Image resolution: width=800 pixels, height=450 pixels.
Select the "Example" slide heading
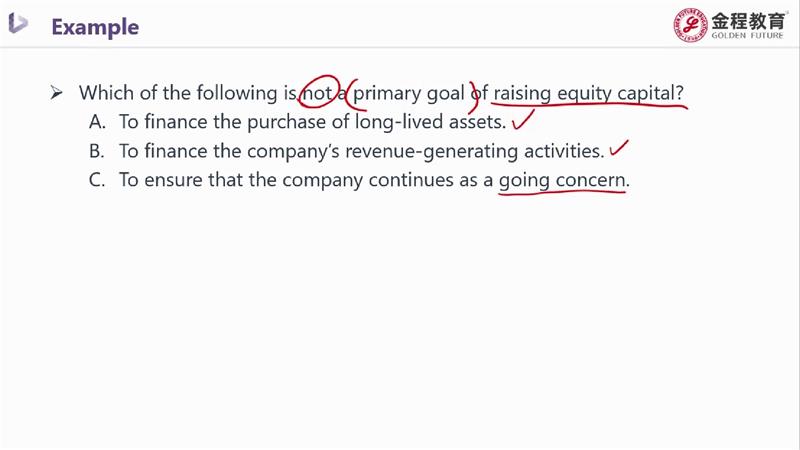coord(95,26)
